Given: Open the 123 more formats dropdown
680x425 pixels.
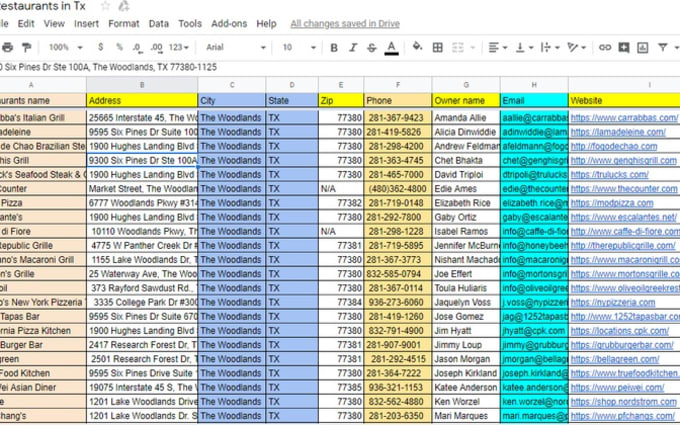Looking at the screenshot, I should (x=179, y=47).
